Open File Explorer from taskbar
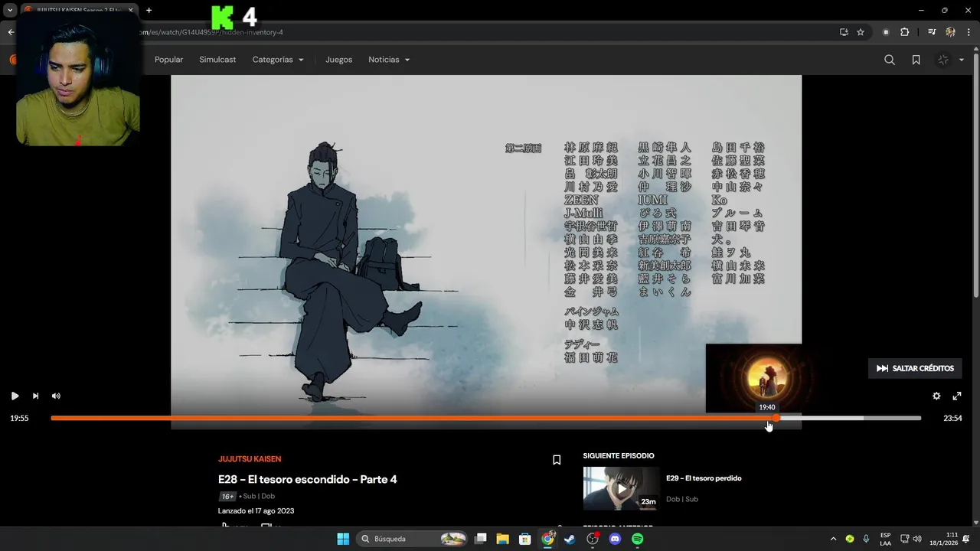The height and width of the screenshot is (551, 980). click(x=502, y=539)
